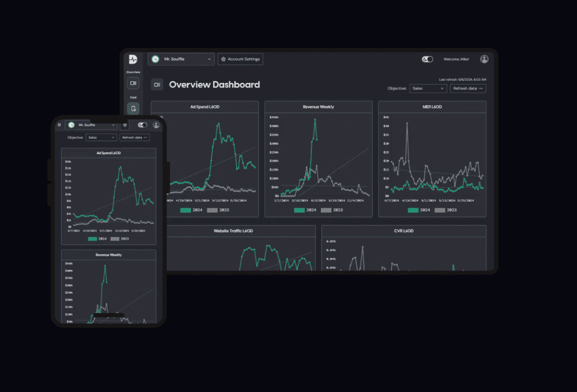This screenshot has width=577, height=392.
Task: Toggle the theme switch on the phone
Action: pyautogui.click(x=142, y=125)
